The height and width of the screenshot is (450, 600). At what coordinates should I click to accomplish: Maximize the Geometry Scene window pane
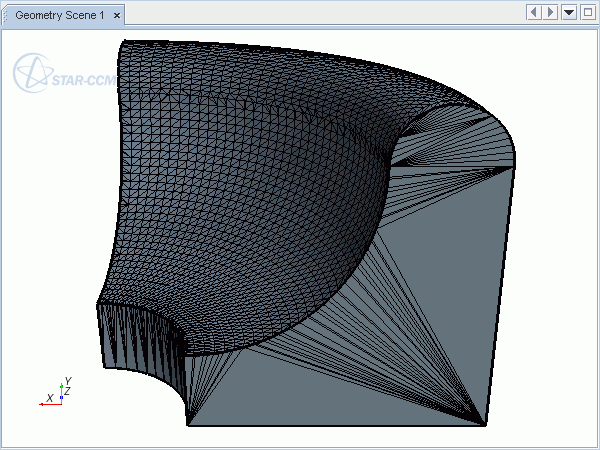[x=587, y=12]
